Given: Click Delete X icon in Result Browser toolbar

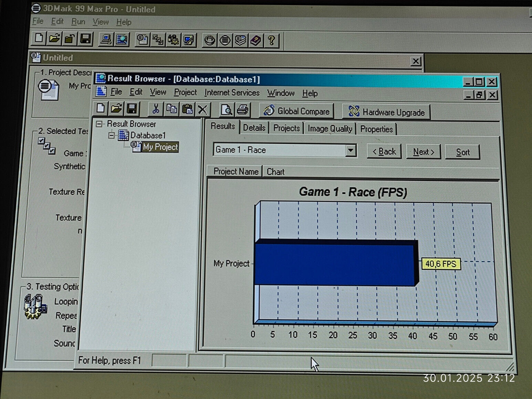Looking at the screenshot, I should pyautogui.click(x=202, y=109).
